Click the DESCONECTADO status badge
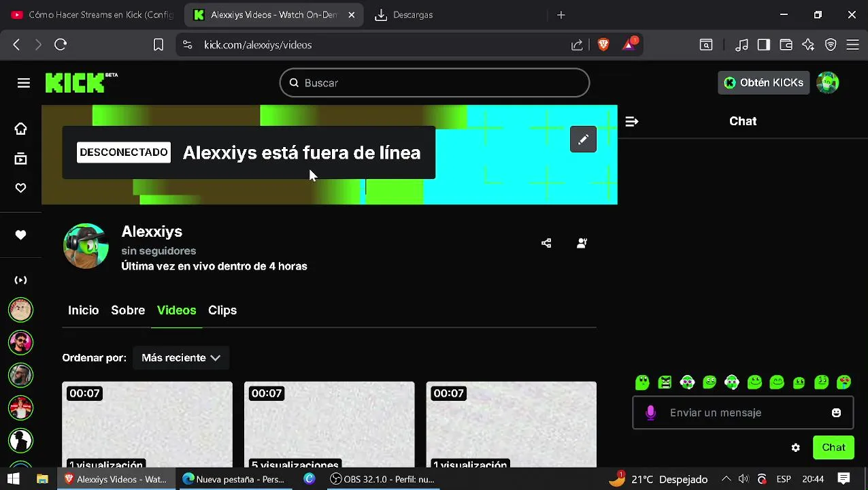This screenshot has width=868, height=490. click(123, 152)
